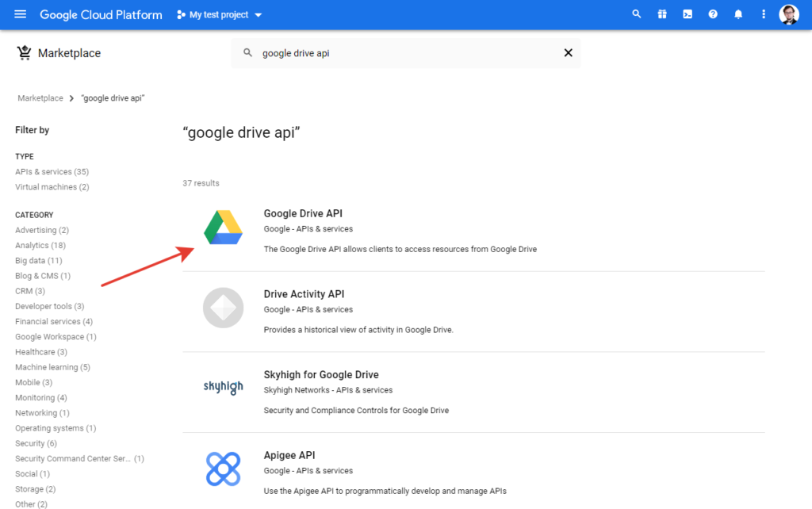The image size is (812, 509).
Task: Select the Machine learning category filter
Action: point(52,367)
